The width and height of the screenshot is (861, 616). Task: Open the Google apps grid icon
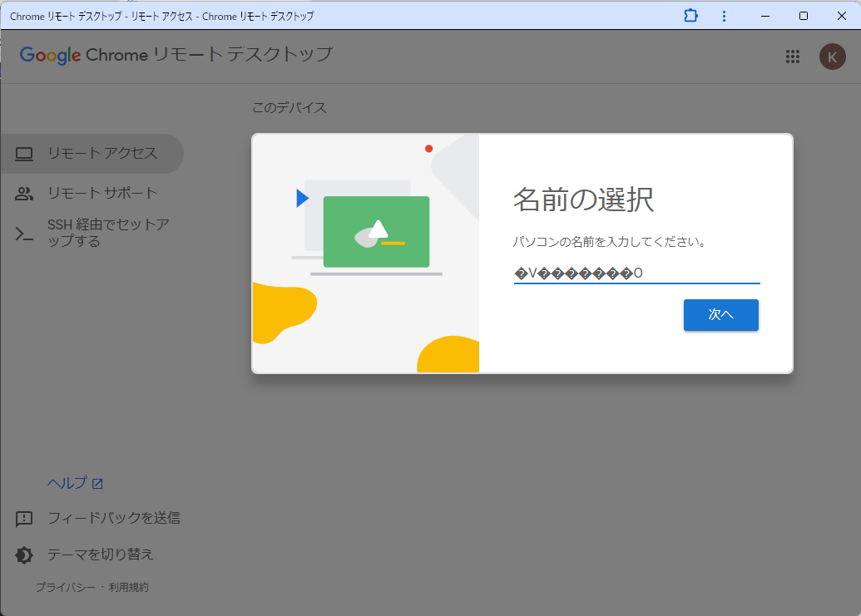pyautogui.click(x=793, y=57)
